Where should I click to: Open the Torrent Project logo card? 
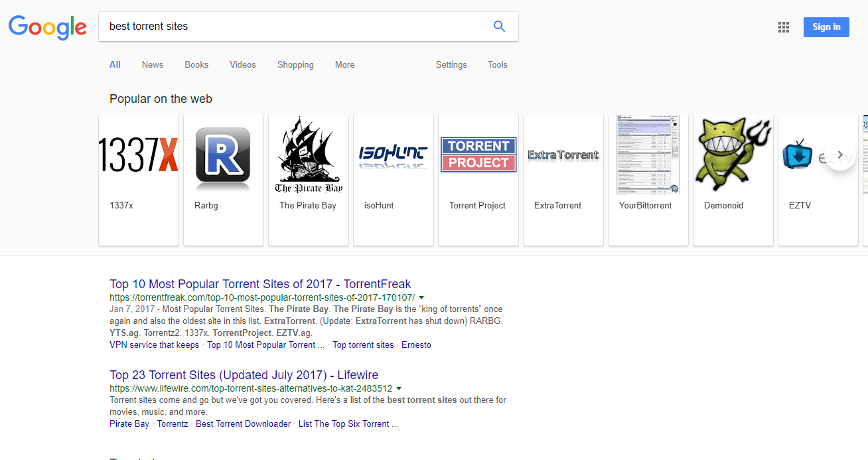click(478, 155)
